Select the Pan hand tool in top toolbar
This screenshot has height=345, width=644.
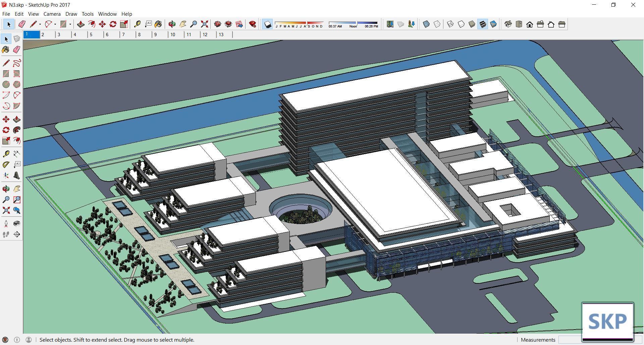coord(183,24)
